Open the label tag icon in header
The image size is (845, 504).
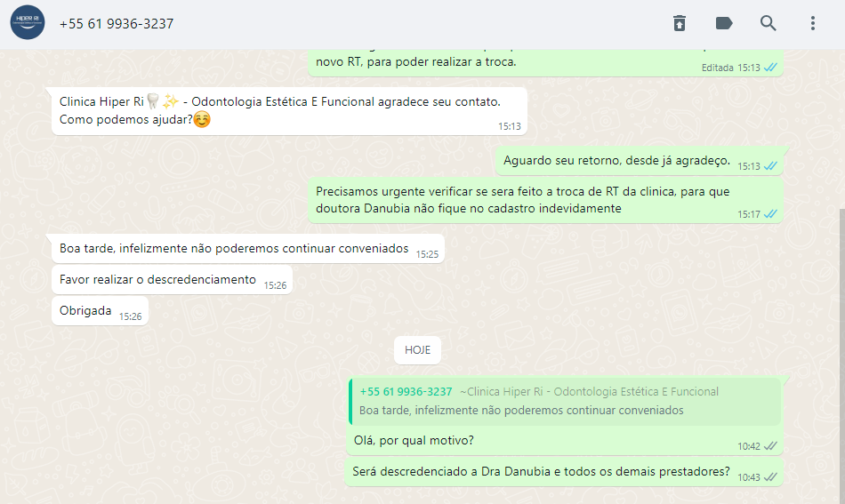pos(724,23)
